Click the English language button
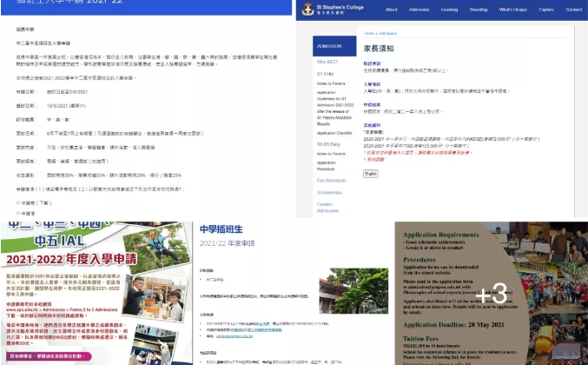Screen dimensions: 588x365 click(x=371, y=174)
